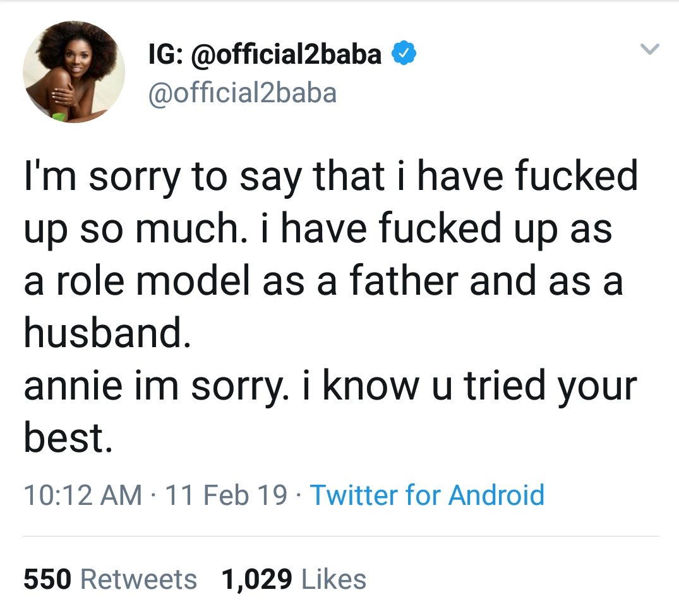
Task: Click the "10:12 AM" timestamp
Action: point(83,495)
